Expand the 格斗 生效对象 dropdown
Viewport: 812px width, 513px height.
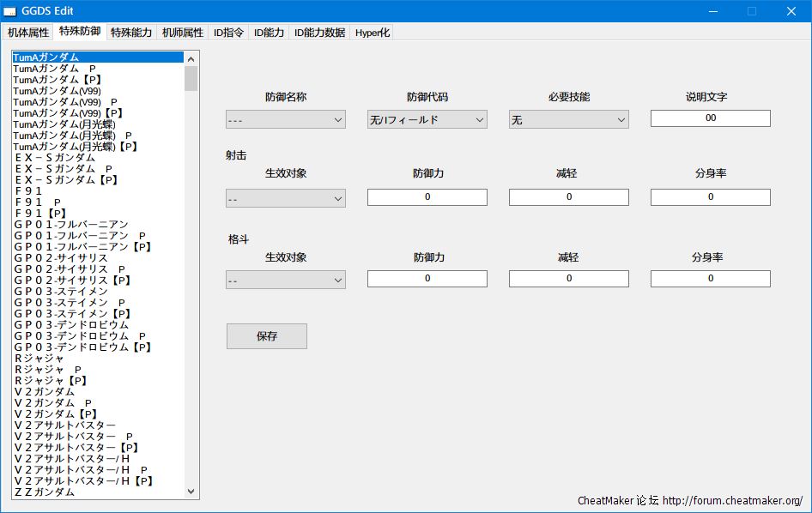point(286,280)
